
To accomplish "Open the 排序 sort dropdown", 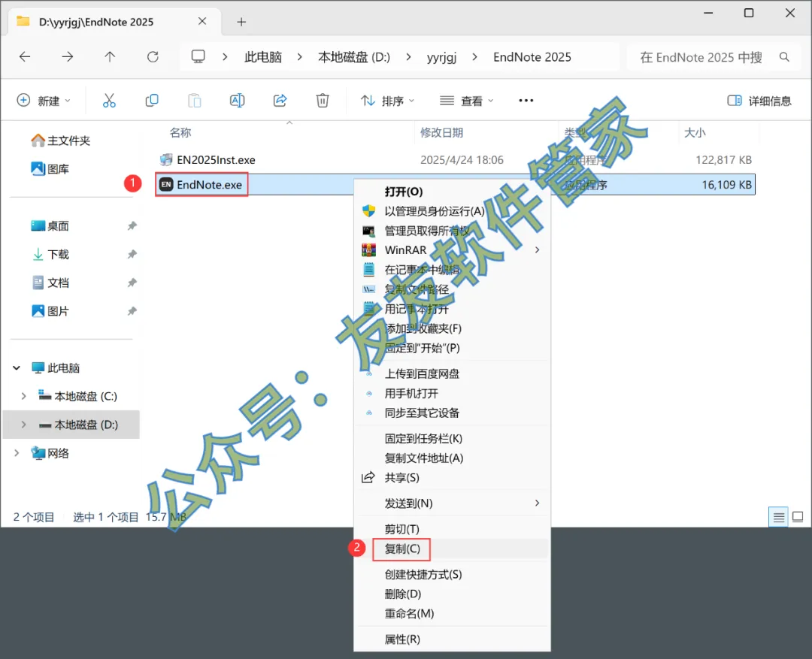I will (387, 101).
